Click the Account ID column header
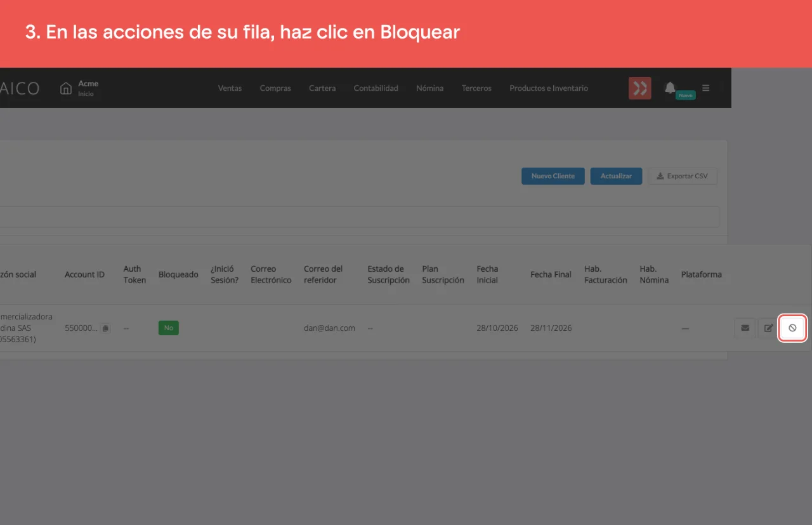The height and width of the screenshot is (525, 812). (x=84, y=274)
